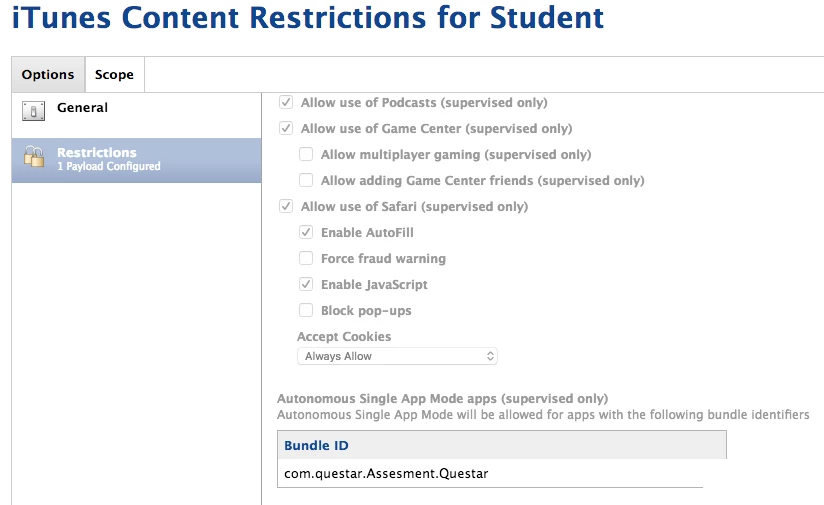Open the Accept Cookies dropdown
The image size is (824, 505).
coord(397,356)
